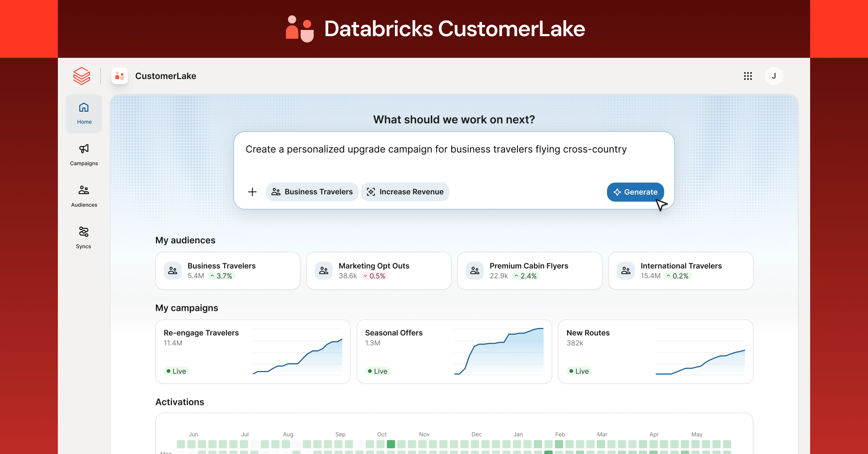Click the My audiences heading
Screen dimensions: 868x454
click(x=185, y=240)
